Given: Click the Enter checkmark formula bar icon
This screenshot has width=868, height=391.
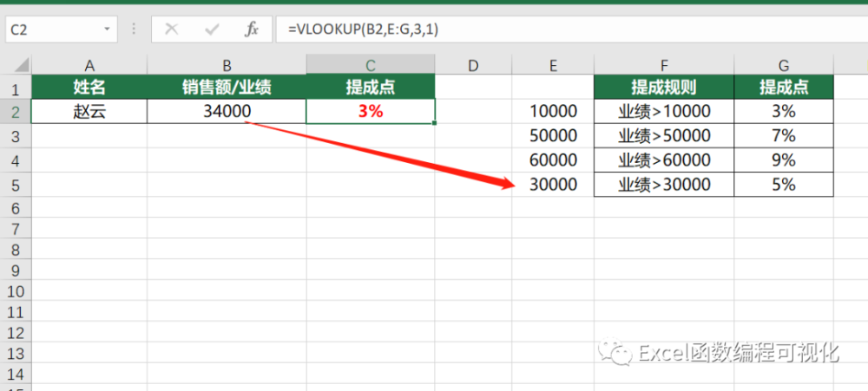Looking at the screenshot, I should (212, 29).
